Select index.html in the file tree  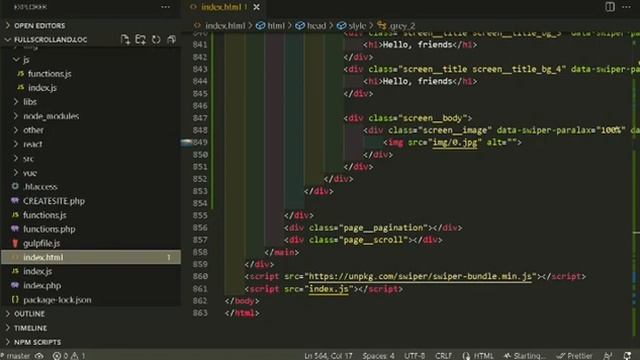click(91, 257)
